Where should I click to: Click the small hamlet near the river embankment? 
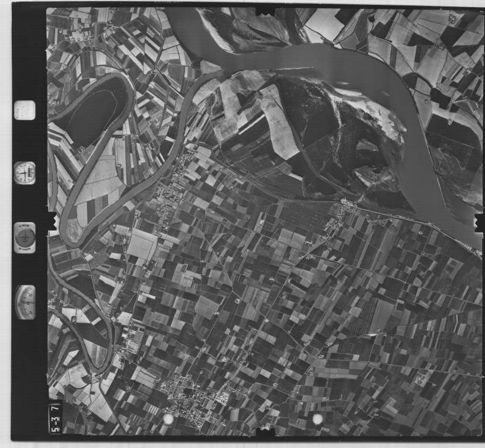(346, 206)
